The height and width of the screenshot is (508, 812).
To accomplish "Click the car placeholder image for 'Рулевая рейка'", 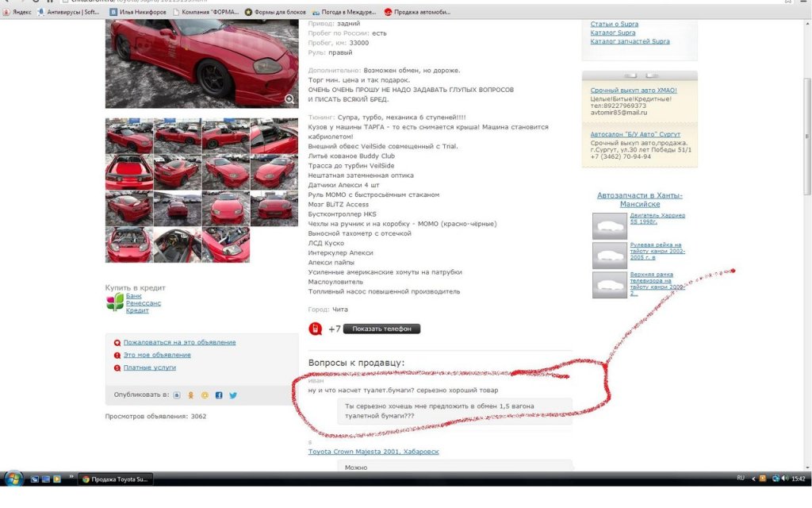I will pyautogui.click(x=610, y=256).
